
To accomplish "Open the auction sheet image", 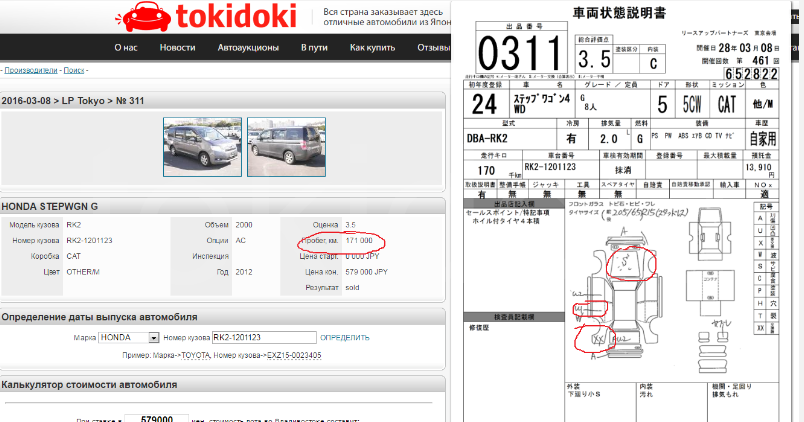I will coord(621,211).
